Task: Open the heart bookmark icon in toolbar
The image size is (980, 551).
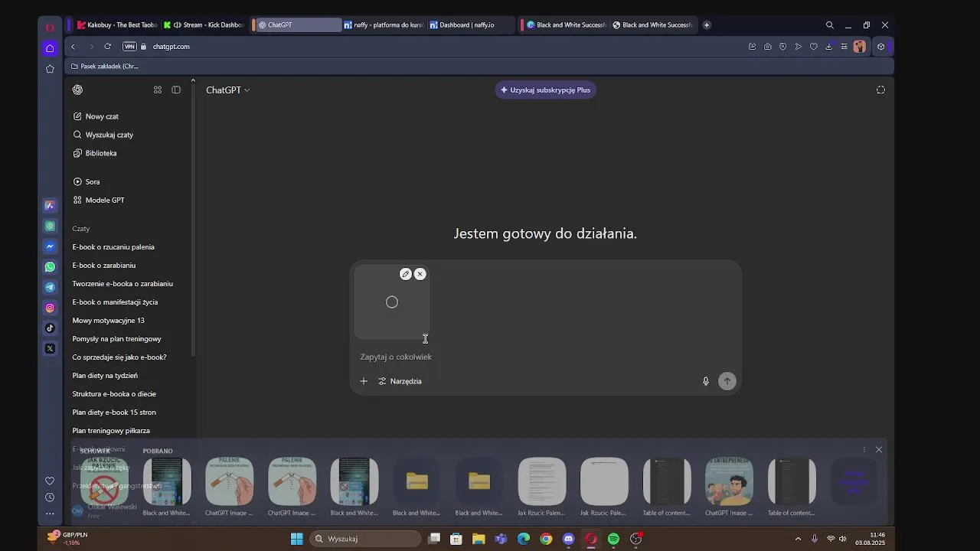Action: click(813, 47)
